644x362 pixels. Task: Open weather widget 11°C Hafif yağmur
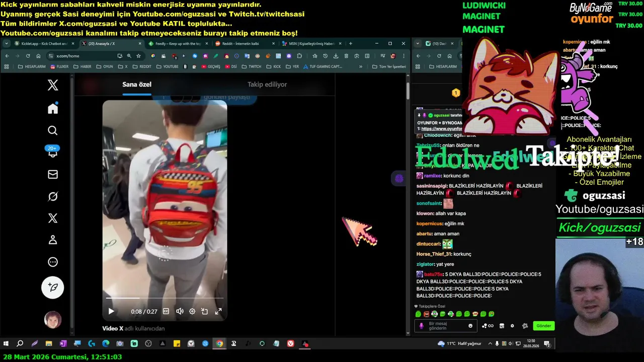(459, 344)
